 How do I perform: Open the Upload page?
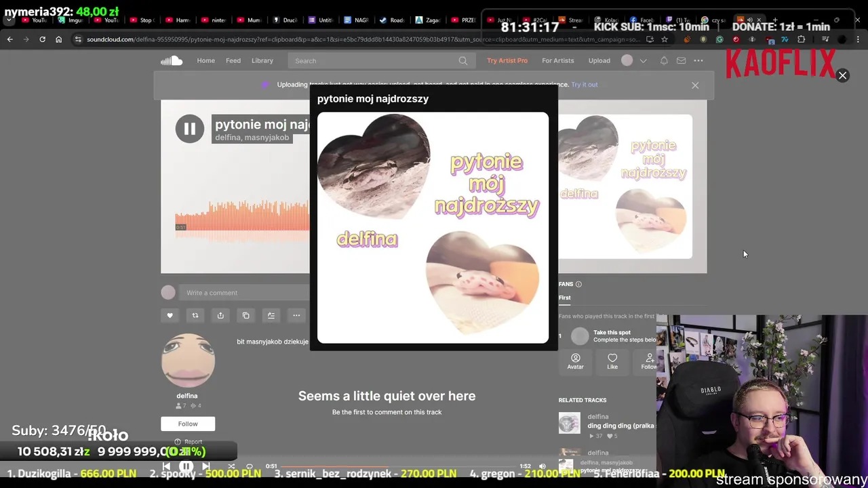point(599,61)
